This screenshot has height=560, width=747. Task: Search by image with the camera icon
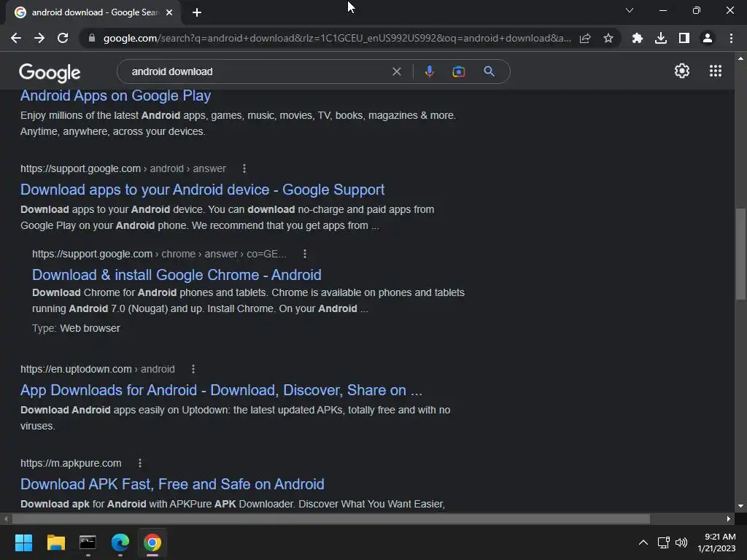pyautogui.click(x=458, y=71)
